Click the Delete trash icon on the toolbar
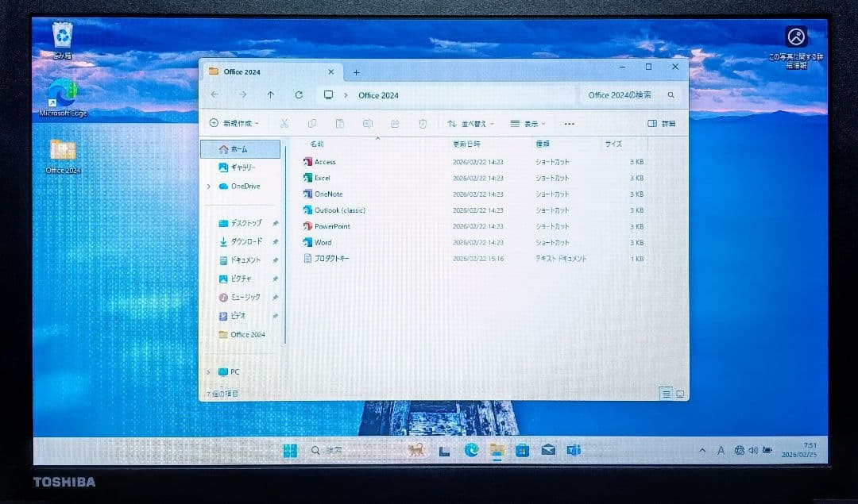The height and width of the screenshot is (504, 858). pyautogui.click(x=422, y=124)
